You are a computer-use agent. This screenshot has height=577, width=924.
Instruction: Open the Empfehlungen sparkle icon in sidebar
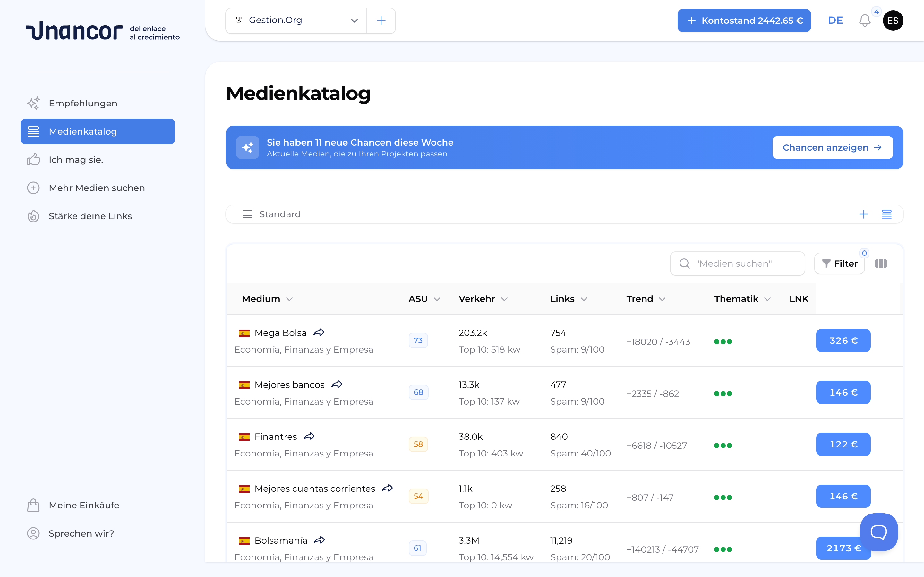34,103
